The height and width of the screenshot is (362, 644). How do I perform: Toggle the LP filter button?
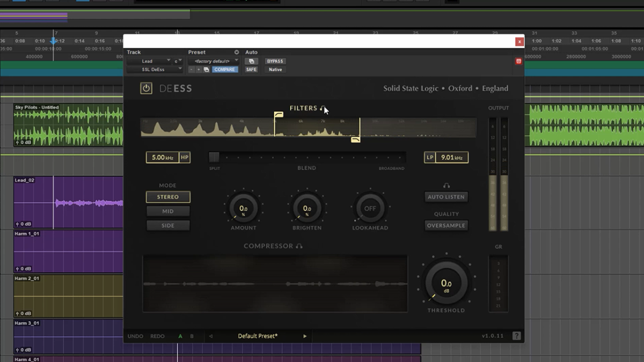tap(429, 158)
